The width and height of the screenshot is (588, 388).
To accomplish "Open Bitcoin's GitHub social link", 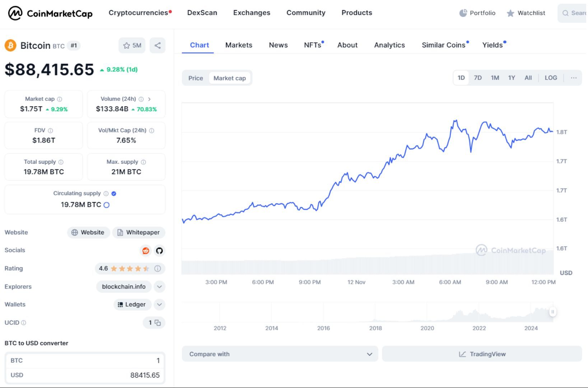I will [x=159, y=251].
